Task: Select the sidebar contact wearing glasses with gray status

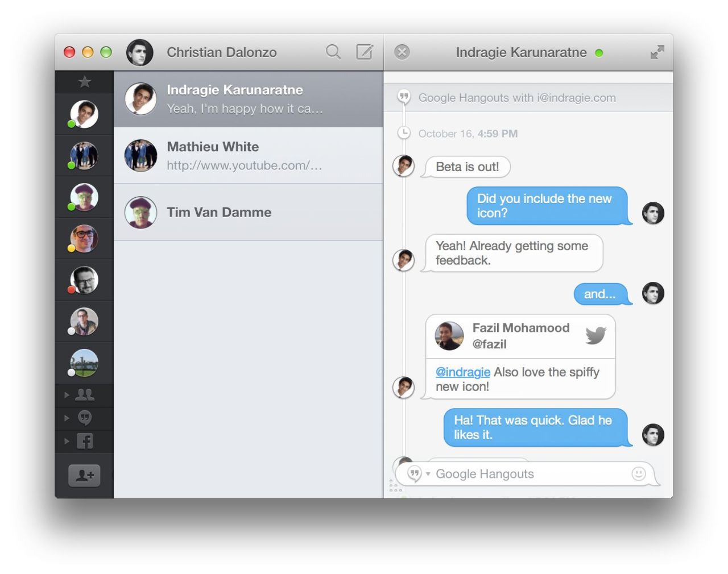Action: [84, 322]
